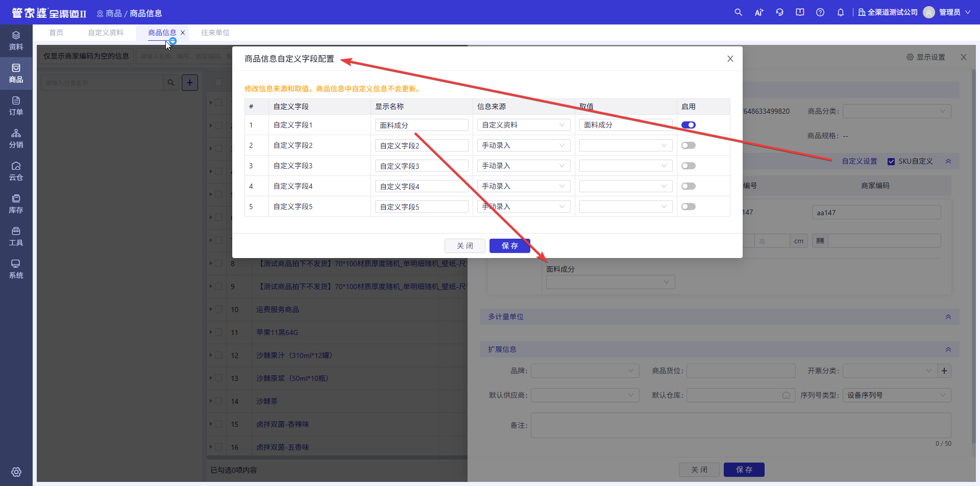Viewport: 980px width, 486px height.
Task: Open the 品牌 dropdown
Action: pos(585,371)
